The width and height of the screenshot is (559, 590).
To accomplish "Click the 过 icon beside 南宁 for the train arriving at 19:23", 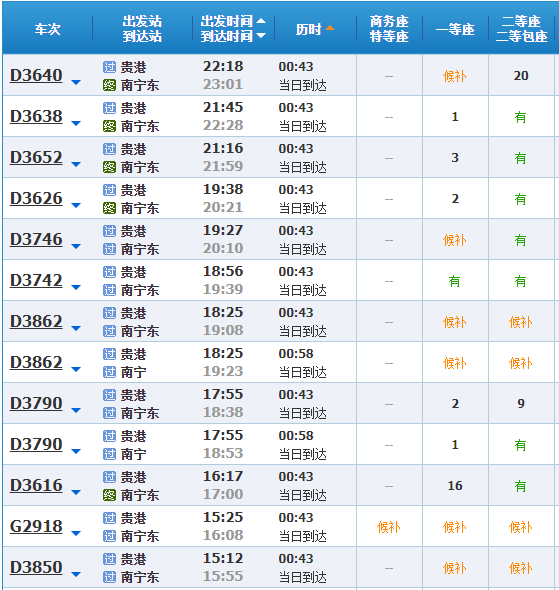I will tap(109, 372).
